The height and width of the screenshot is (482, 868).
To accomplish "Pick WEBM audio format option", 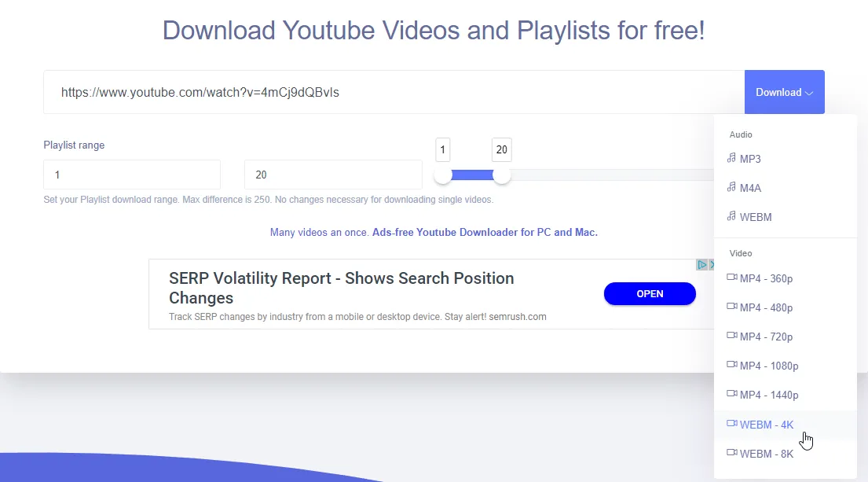I will coord(786,217).
